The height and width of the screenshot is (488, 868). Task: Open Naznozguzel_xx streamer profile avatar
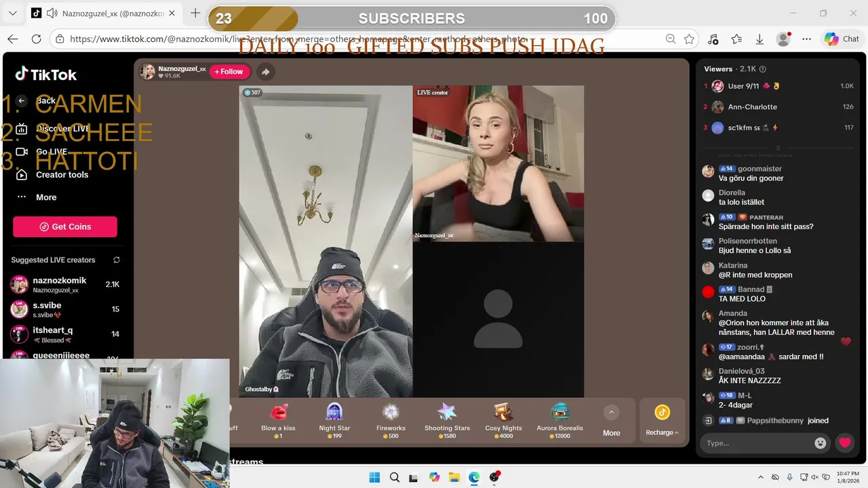point(147,71)
